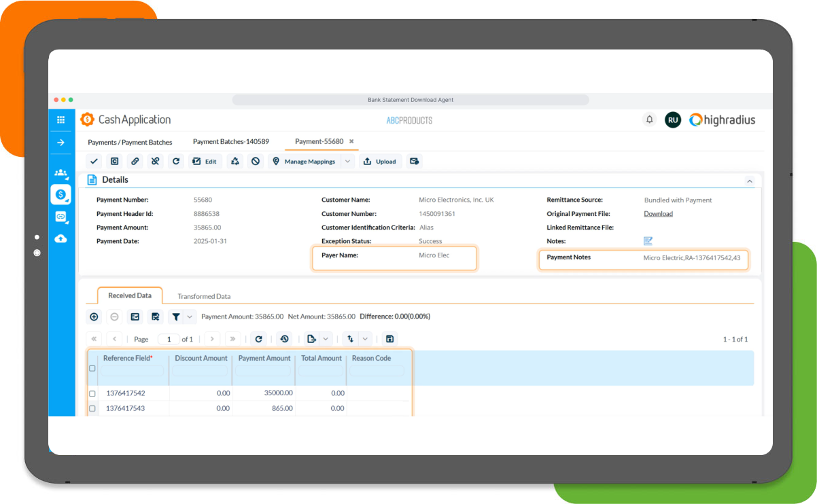Collapse the Details panel chevron

[749, 181]
